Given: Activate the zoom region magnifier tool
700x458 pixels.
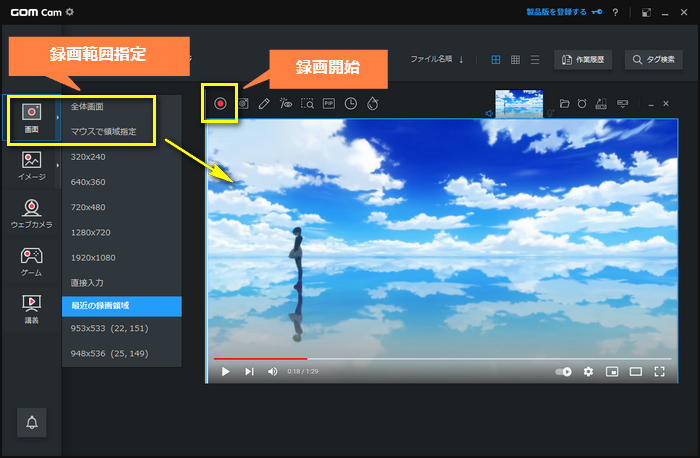Looking at the screenshot, I should [x=307, y=104].
